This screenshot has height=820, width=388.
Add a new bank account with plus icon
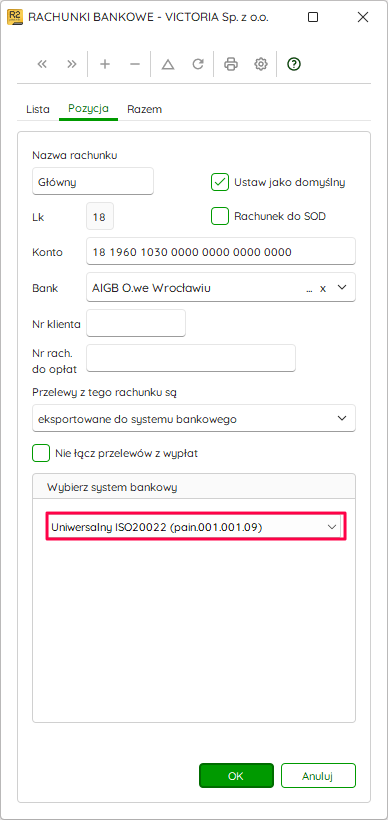[105, 64]
